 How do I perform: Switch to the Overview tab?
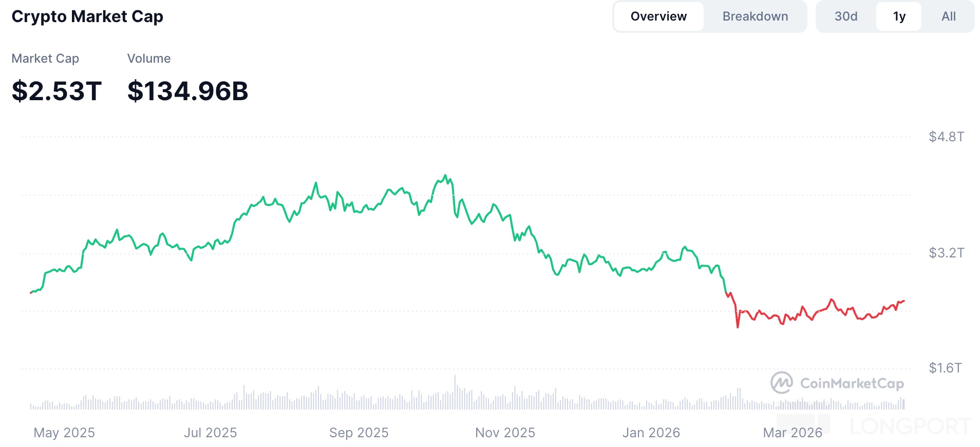658,16
